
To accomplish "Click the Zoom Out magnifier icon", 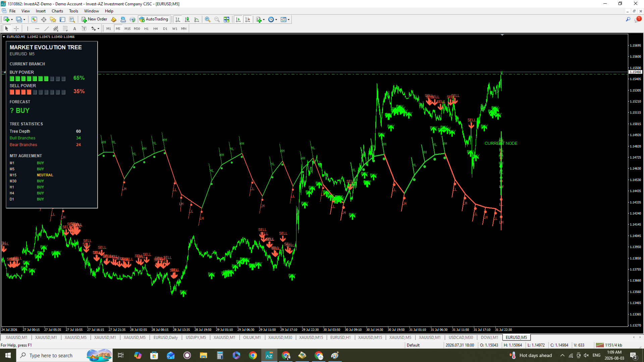I will pos(217,19).
